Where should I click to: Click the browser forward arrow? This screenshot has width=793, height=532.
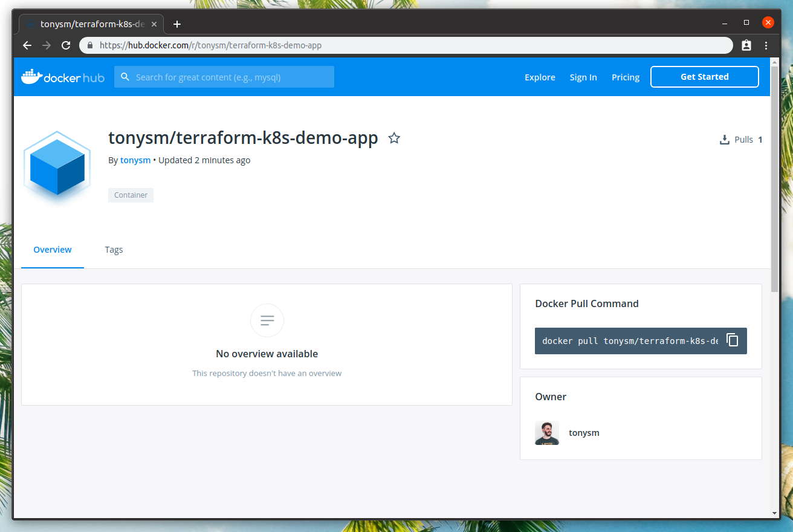[47, 45]
